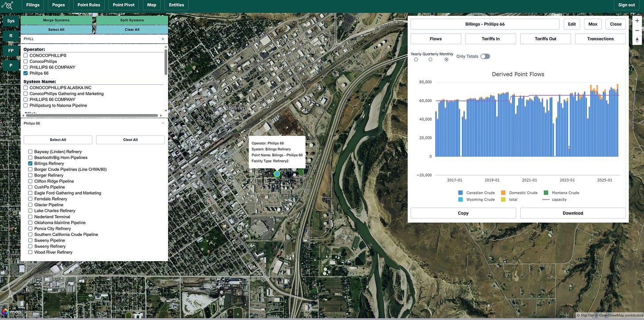Toggle the total legend swatch
This screenshot has height=320, width=644.
click(x=503, y=200)
